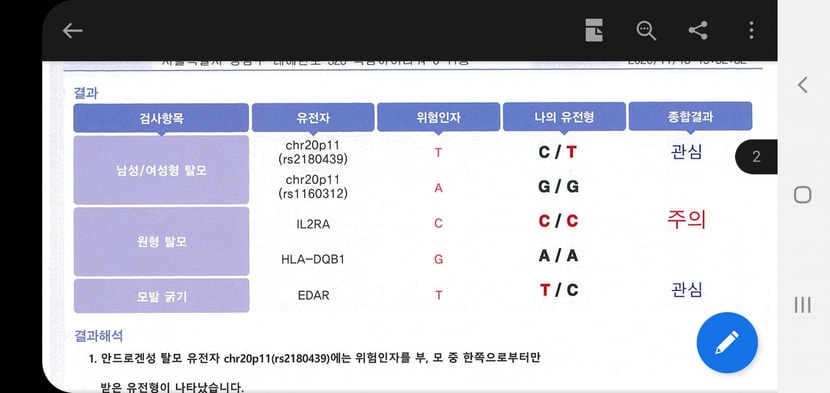Open Android recent apps button
This screenshot has width=830, height=393.
[x=802, y=305]
